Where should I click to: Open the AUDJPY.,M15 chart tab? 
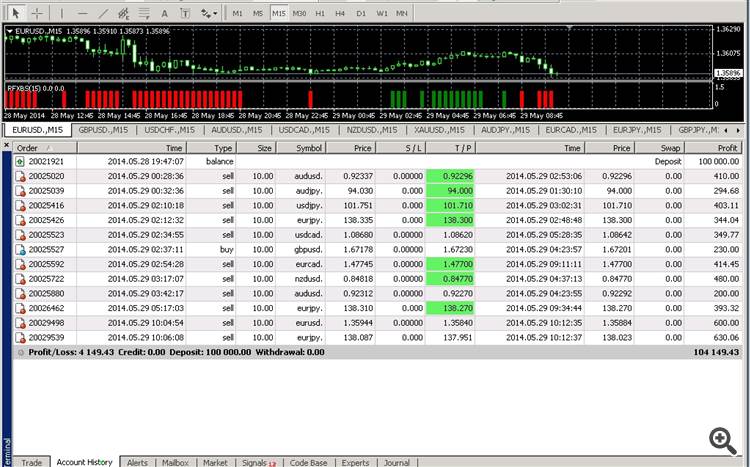[x=506, y=130]
